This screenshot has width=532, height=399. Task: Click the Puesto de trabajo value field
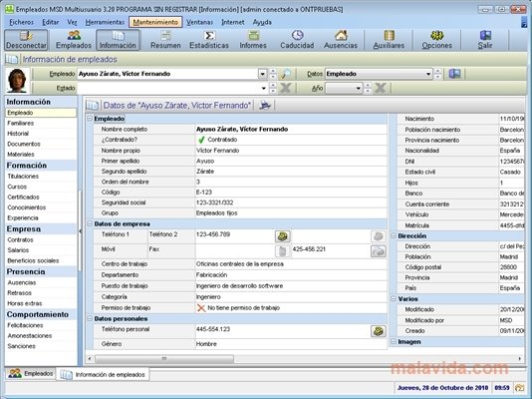pyautogui.click(x=291, y=286)
